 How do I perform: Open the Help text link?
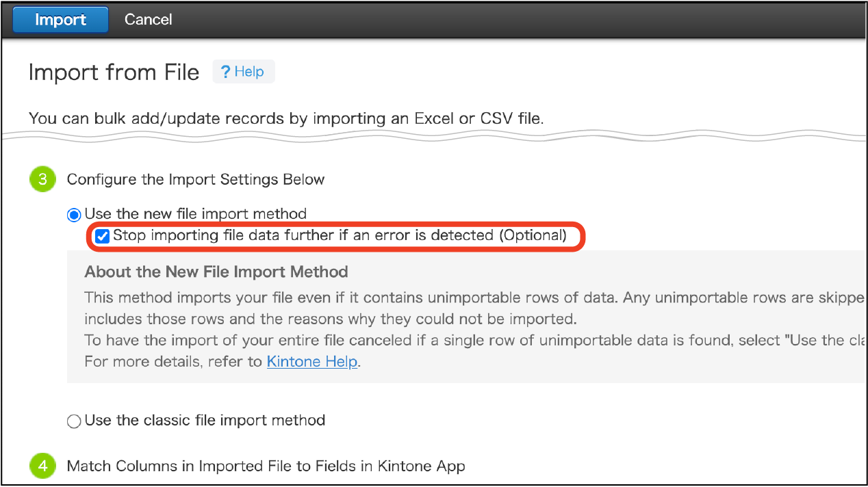click(x=249, y=72)
